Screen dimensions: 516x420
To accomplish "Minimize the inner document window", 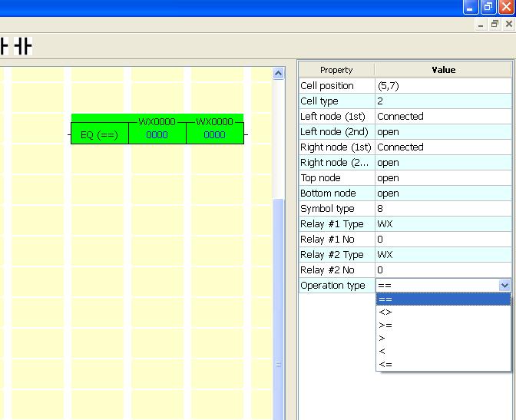I will coord(481,25).
